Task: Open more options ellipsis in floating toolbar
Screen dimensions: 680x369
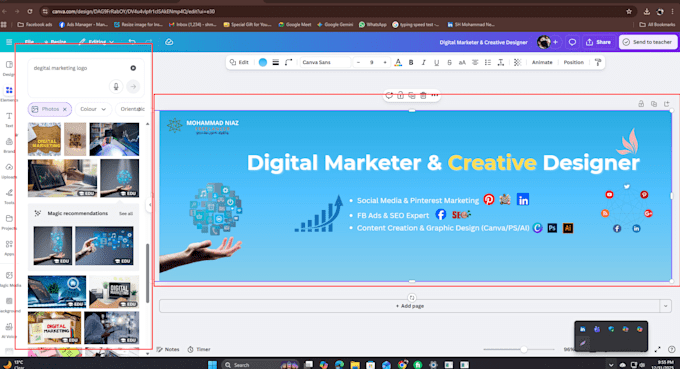Action: click(435, 95)
